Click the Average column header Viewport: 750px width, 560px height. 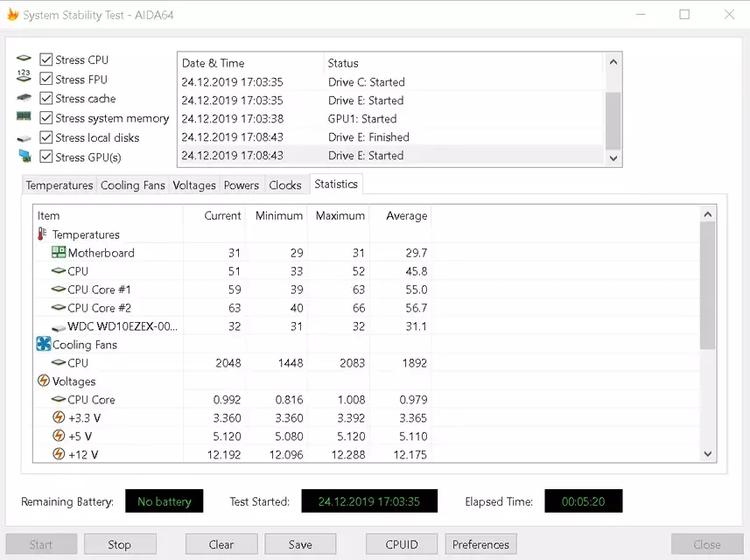point(401,215)
